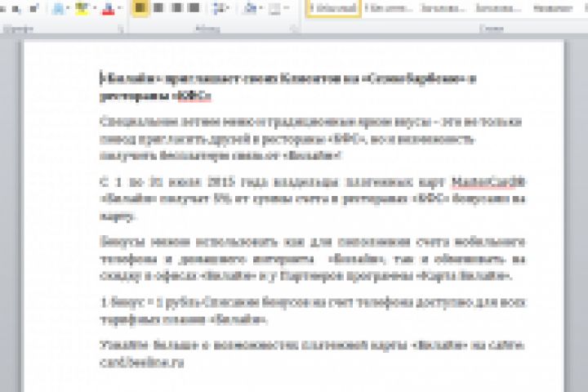This screenshot has width=588, height=392.
Task: Click the underlined word MasterCard®
Action: (488, 182)
